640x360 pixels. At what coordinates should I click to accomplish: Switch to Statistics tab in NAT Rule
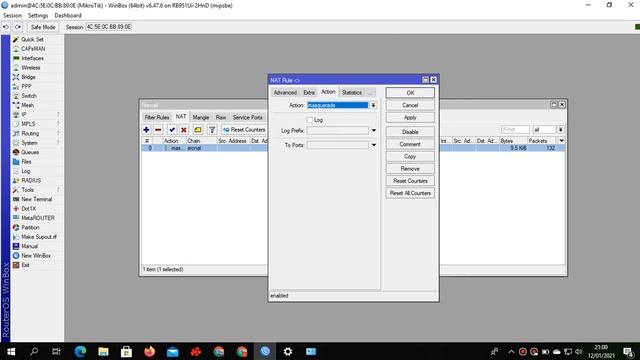coord(351,93)
